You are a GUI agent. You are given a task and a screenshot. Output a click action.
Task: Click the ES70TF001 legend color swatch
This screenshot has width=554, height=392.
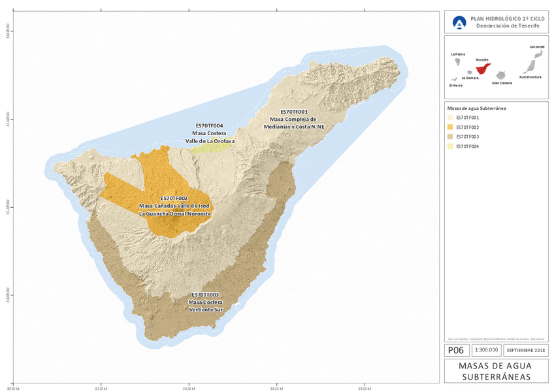[451, 118]
